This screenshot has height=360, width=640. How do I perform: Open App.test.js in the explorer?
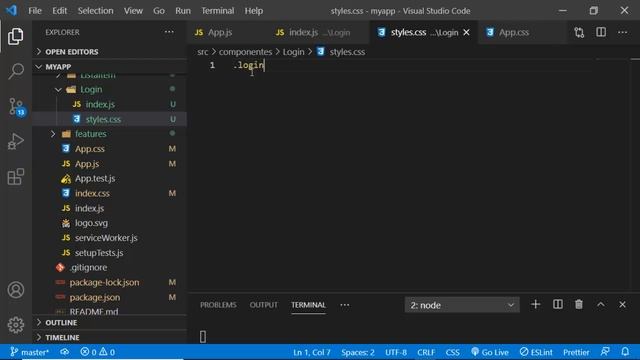(95, 178)
